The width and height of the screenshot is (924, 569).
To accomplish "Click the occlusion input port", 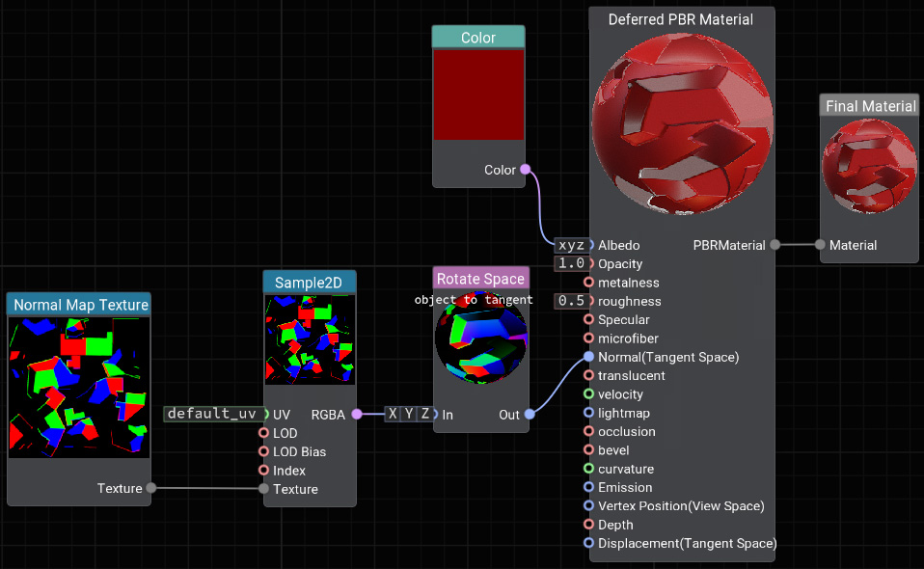I will click(x=588, y=431).
